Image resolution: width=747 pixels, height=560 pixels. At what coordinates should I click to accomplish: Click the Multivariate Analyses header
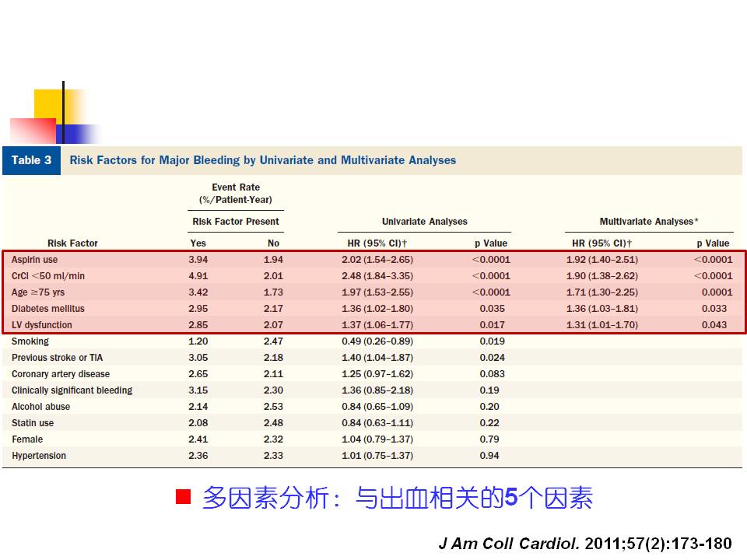tap(647, 222)
